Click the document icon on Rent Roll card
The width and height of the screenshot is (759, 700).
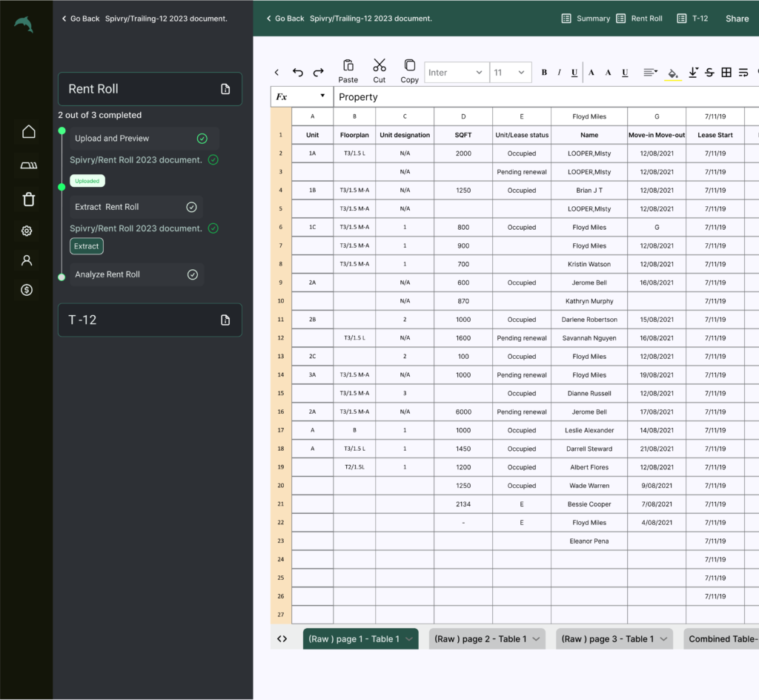point(225,89)
